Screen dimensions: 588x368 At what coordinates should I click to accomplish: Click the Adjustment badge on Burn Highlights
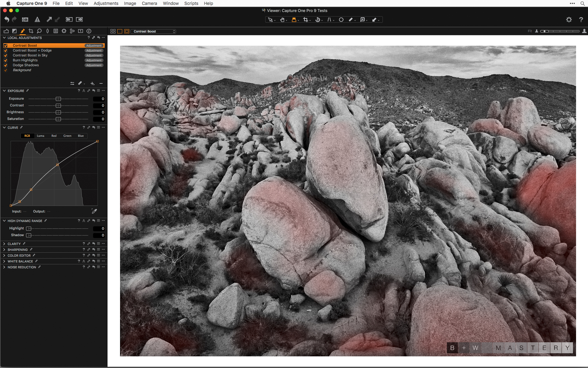94,60
